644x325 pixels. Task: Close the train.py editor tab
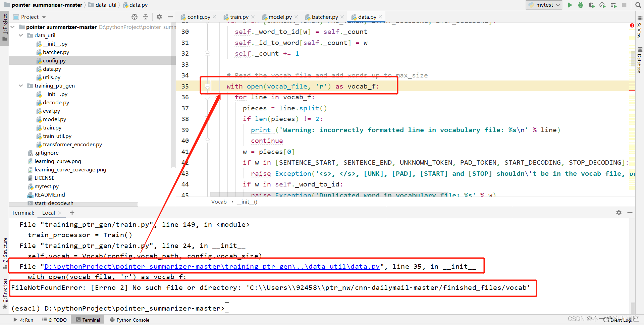click(x=253, y=17)
